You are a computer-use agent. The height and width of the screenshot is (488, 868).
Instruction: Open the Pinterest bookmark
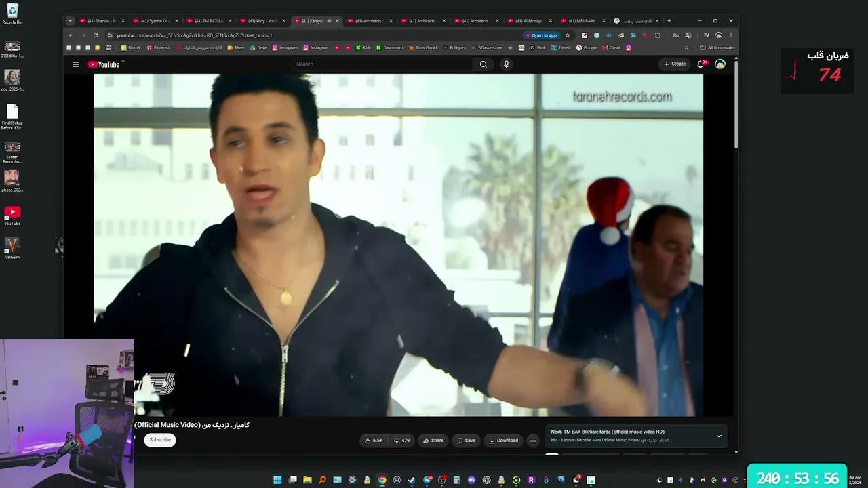(x=159, y=48)
